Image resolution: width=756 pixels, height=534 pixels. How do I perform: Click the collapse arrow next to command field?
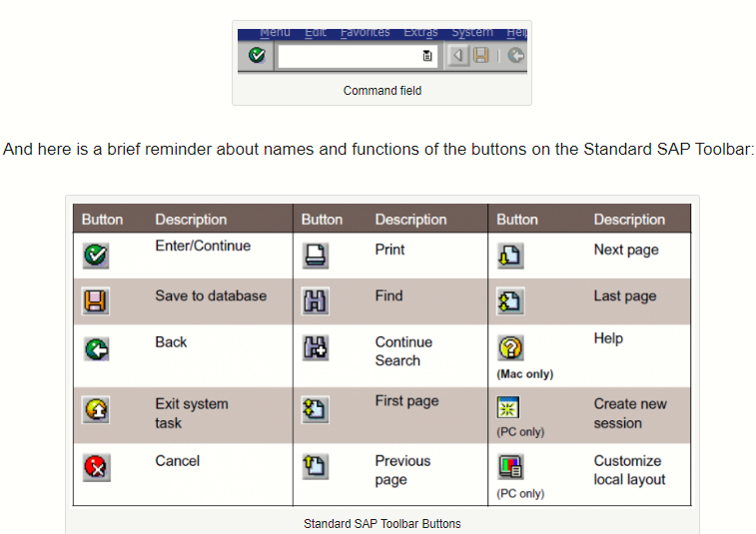tap(457, 56)
